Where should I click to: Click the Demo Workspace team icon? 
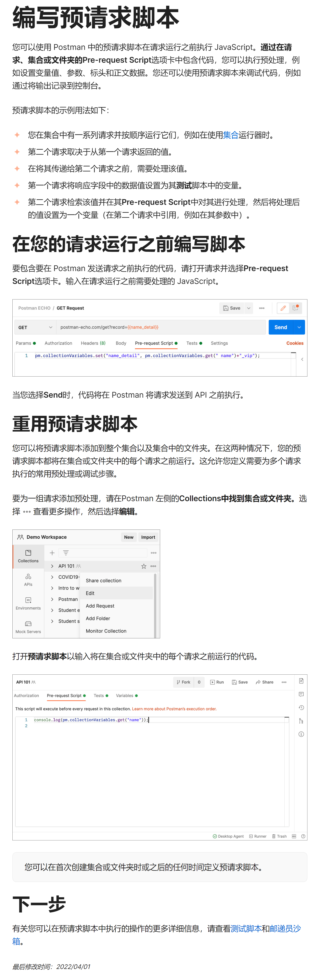(20, 537)
